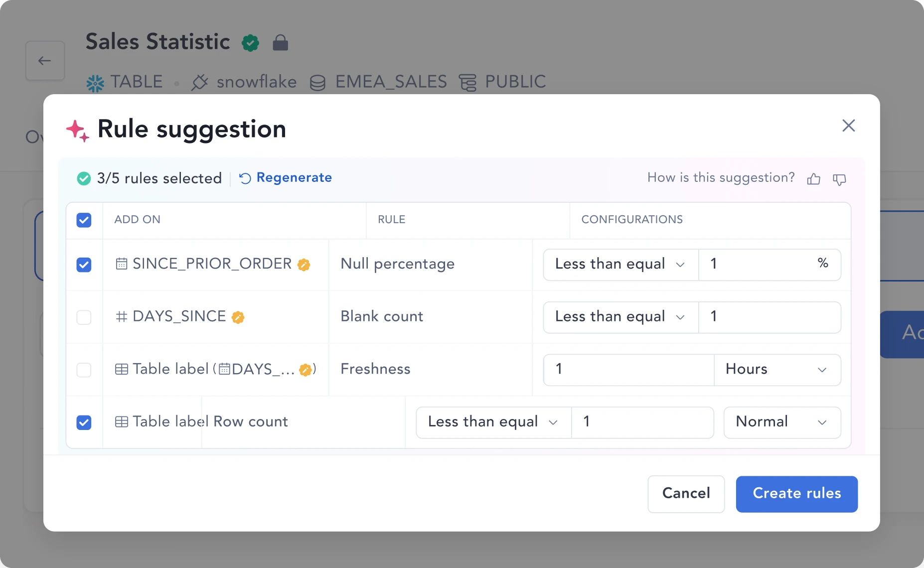Click the thumbs down feedback icon
Screen dimensions: 924x568
tap(839, 179)
